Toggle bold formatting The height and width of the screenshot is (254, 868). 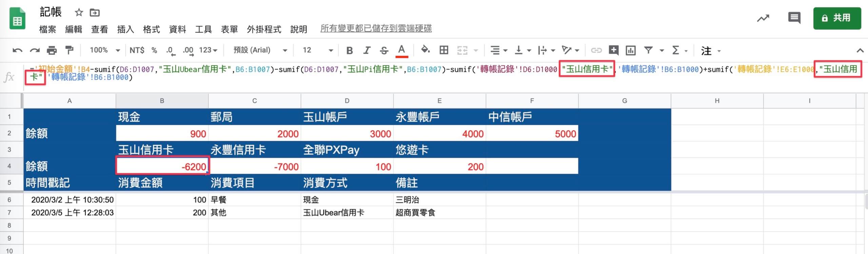point(350,51)
